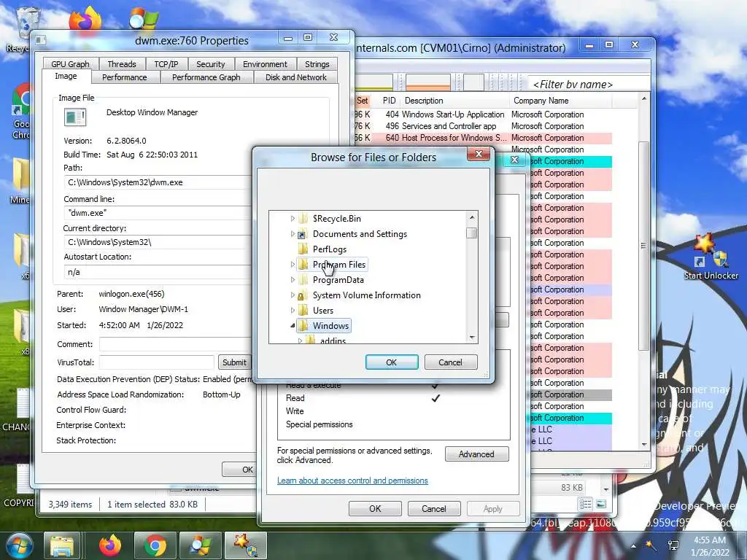
Task: Sort by the Description column header
Action: 455,101
